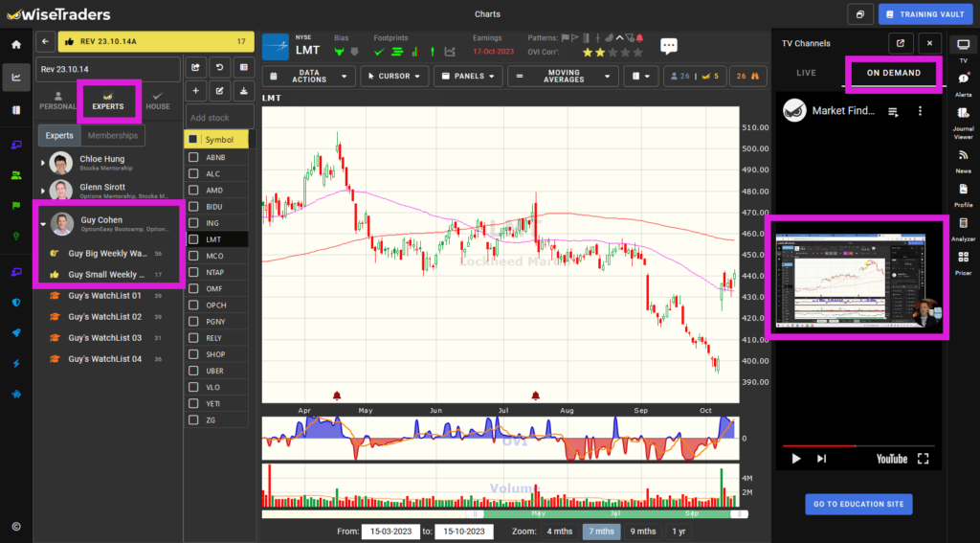
Task: Click the Go To Education Site button
Action: pos(858,504)
